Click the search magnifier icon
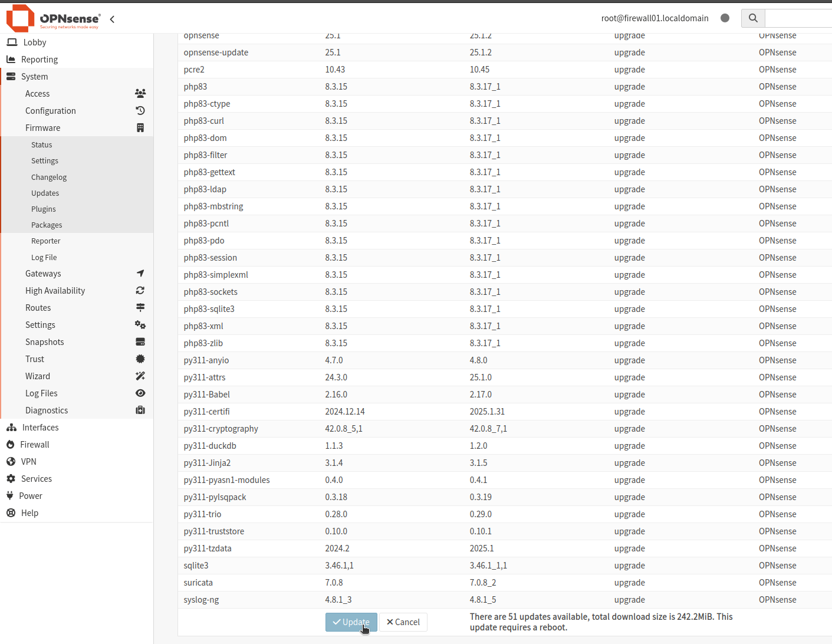Screen dimensions: 832x644 coord(753,18)
